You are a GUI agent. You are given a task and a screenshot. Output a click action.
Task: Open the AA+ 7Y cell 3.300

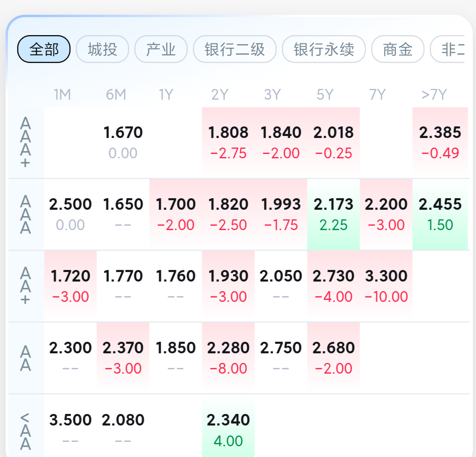pos(386,286)
